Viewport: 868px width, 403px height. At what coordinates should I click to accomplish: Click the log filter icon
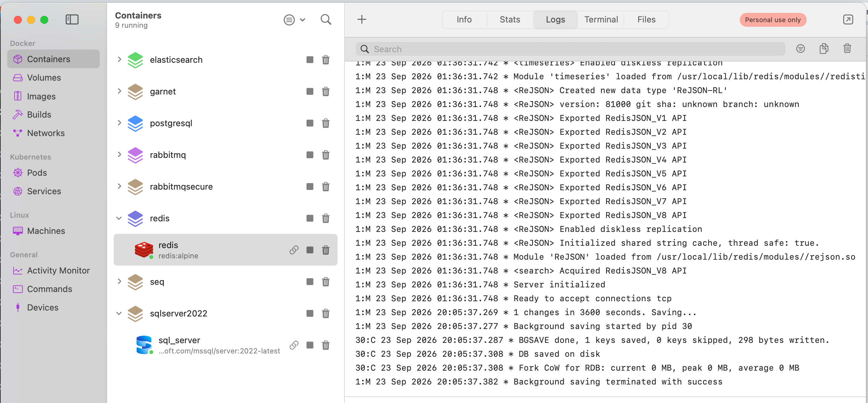pyautogui.click(x=801, y=49)
